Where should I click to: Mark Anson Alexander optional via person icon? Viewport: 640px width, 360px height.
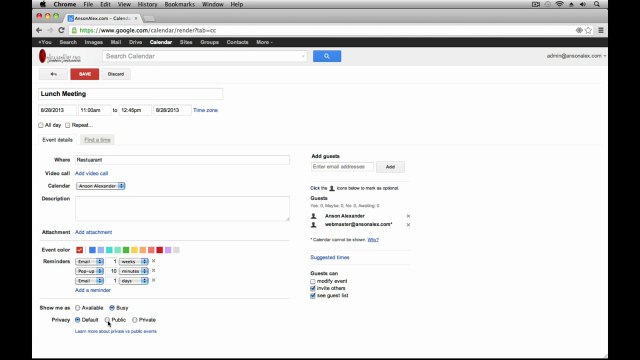pos(313,216)
